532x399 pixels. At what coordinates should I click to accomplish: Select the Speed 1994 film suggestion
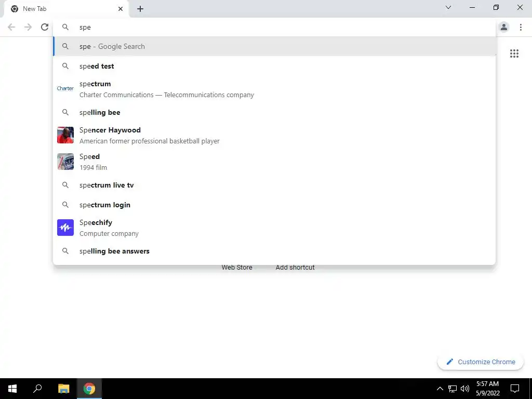(x=274, y=162)
